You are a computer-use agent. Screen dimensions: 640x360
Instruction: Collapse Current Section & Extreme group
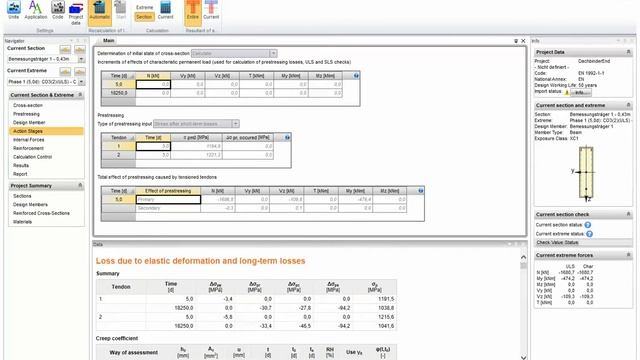(x=80, y=95)
